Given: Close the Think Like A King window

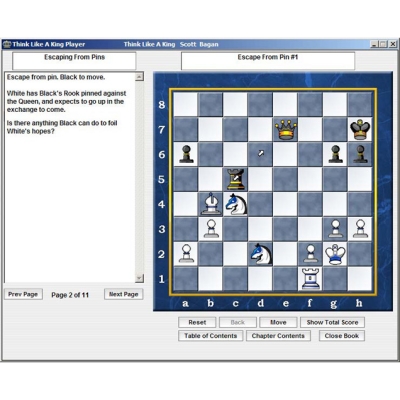Looking at the screenshot, I should point(393,44).
